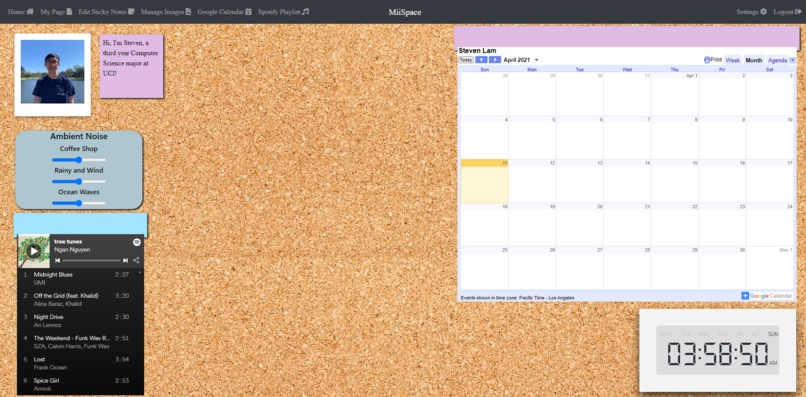Open Manage Images in the navbar
This screenshot has width=806, height=397.
[x=166, y=11]
